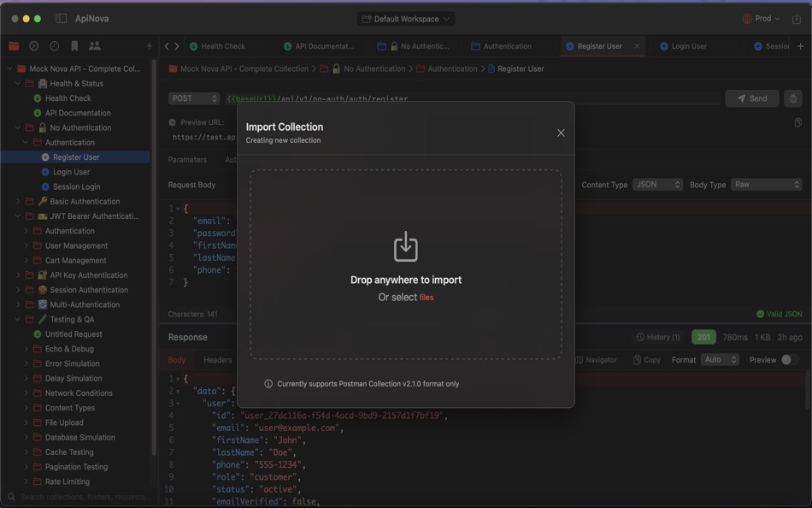Click the Authentication breadcrumb

pyautogui.click(x=452, y=68)
